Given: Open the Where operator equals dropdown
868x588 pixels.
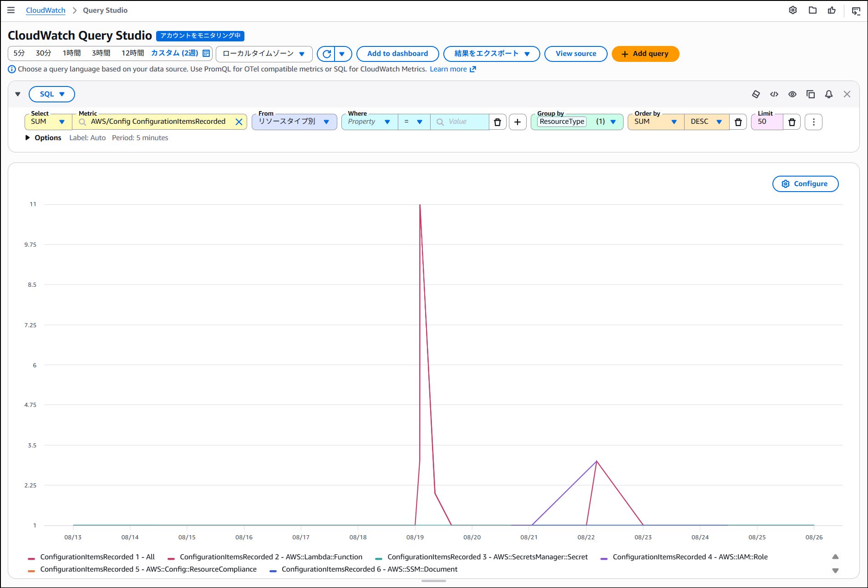Looking at the screenshot, I should (x=414, y=122).
